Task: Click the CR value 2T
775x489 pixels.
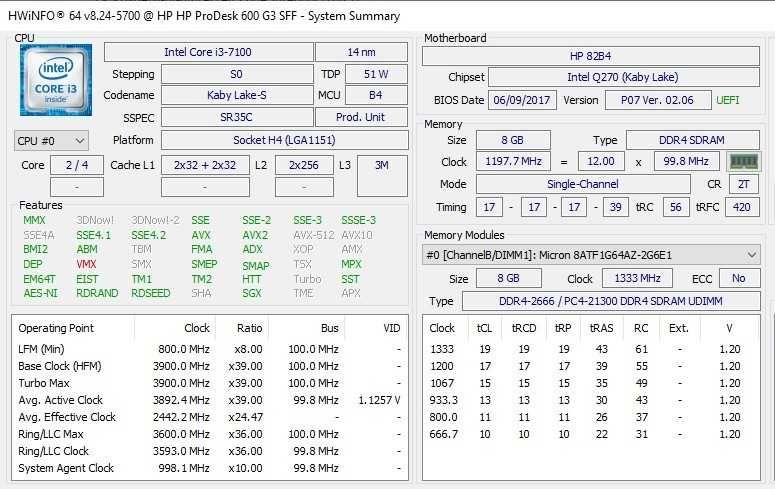Action: [744, 184]
